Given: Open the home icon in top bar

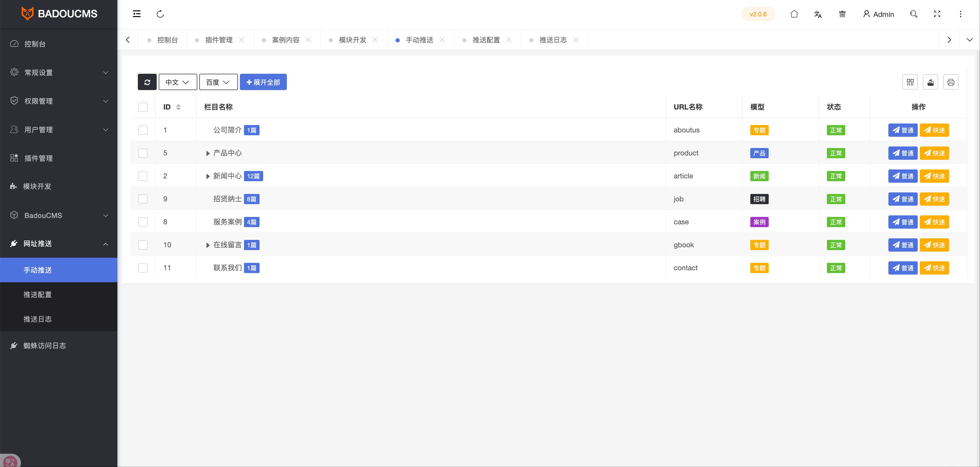Looking at the screenshot, I should [x=794, y=14].
